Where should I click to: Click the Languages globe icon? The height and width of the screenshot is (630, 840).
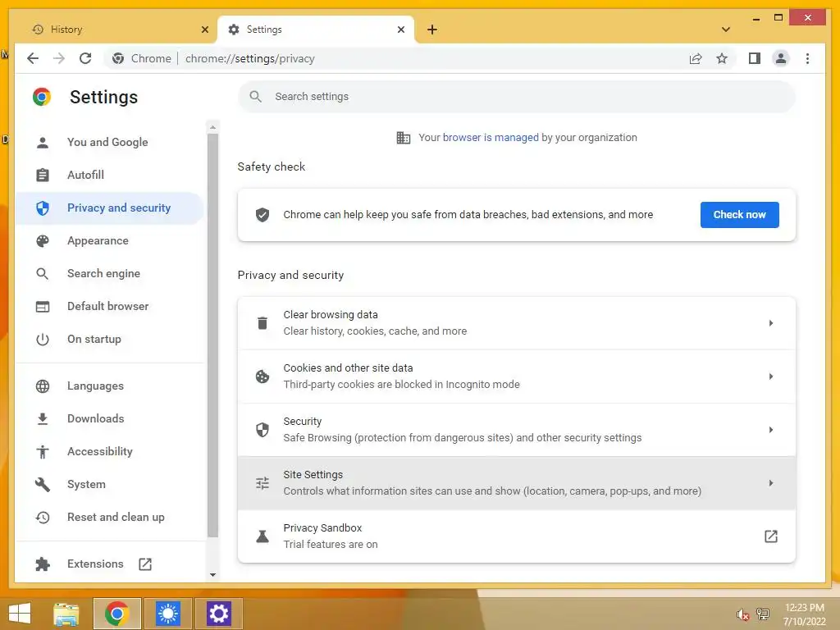pyautogui.click(x=43, y=386)
